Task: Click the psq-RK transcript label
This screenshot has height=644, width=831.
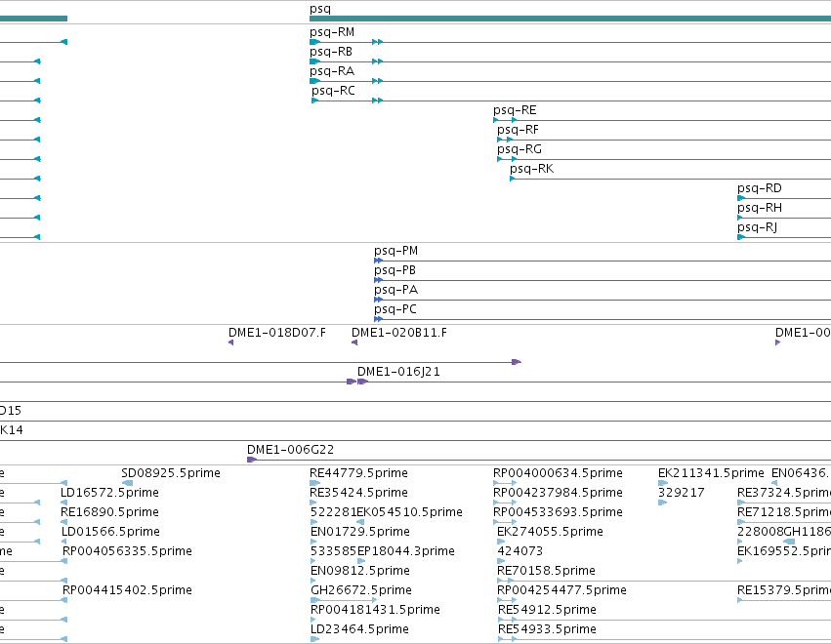Action: [531, 170]
